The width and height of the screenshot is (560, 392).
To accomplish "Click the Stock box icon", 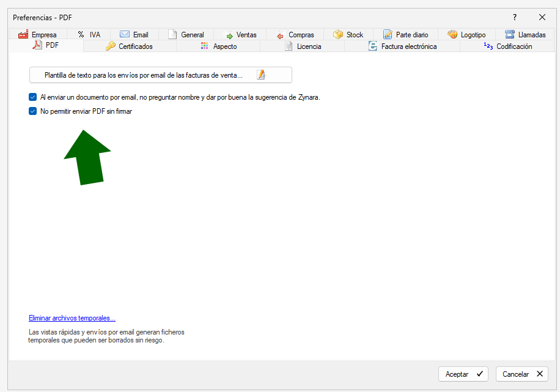I will (x=338, y=35).
